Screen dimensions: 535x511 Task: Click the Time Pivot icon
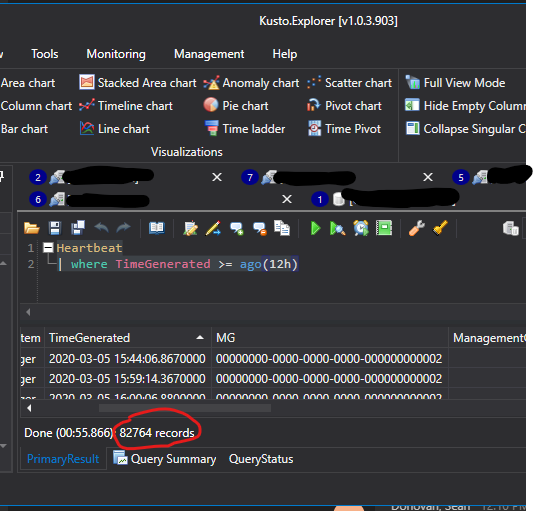pos(314,128)
